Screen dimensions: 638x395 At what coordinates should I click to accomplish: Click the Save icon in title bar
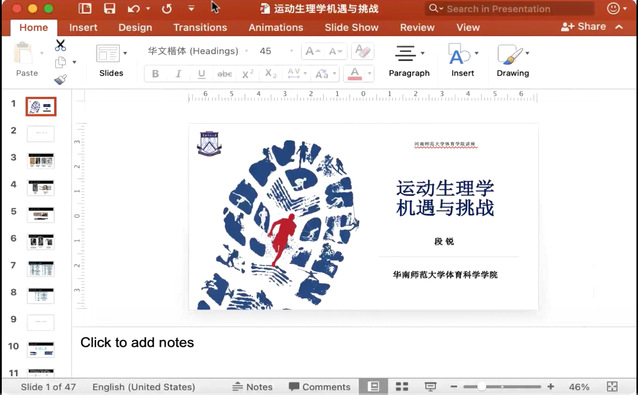[x=109, y=9]
